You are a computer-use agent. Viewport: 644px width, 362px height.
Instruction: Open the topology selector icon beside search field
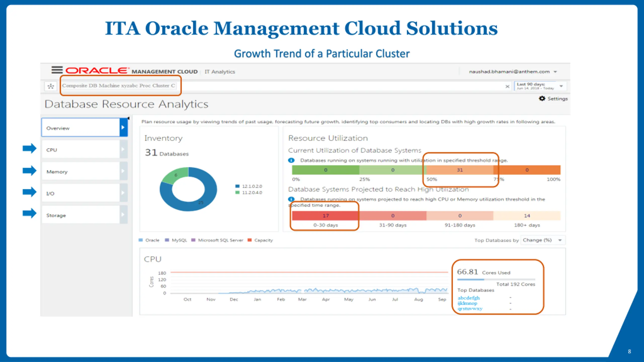click(x=51, y=86)
